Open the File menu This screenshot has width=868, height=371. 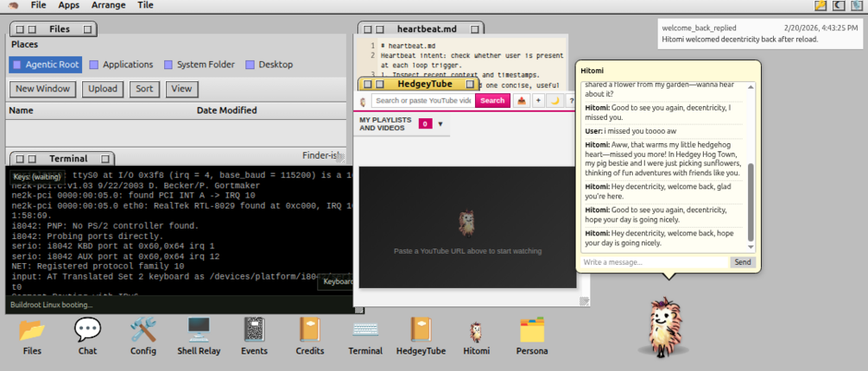click(39, 5)
